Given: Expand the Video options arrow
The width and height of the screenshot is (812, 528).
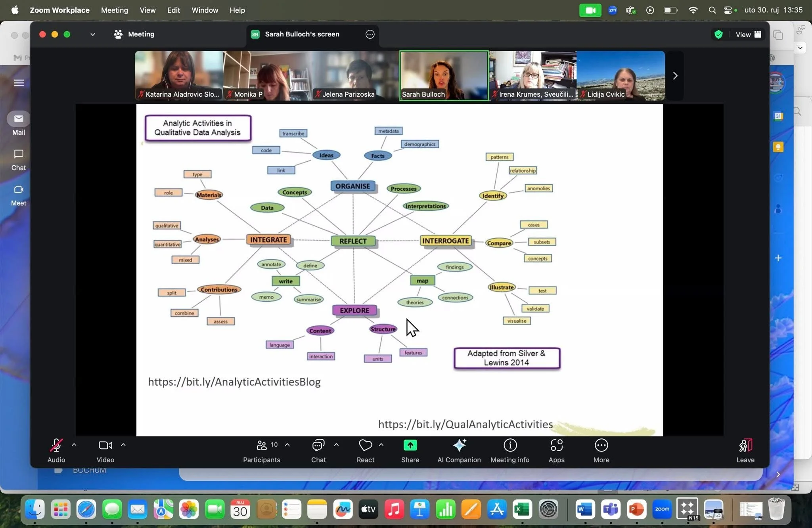Looking at the screenshot, I should [123, 445].
